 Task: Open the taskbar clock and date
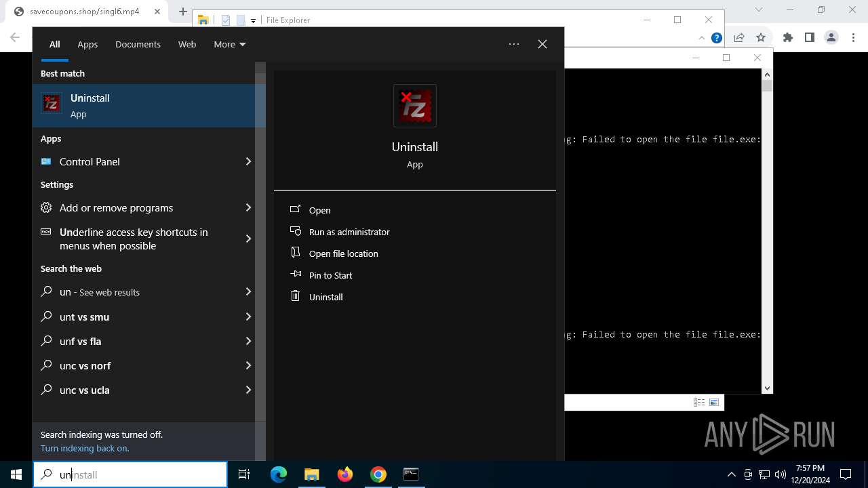[810, 474]
